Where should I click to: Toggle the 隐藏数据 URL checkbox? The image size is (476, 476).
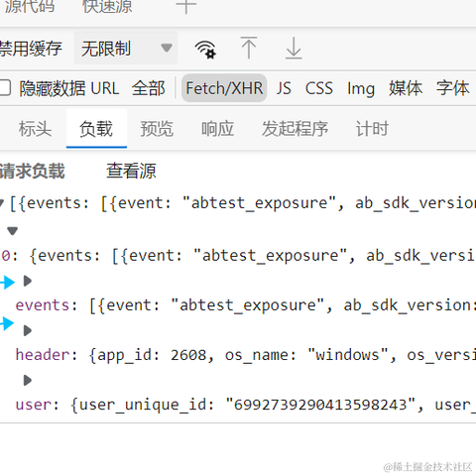point(4,88)
